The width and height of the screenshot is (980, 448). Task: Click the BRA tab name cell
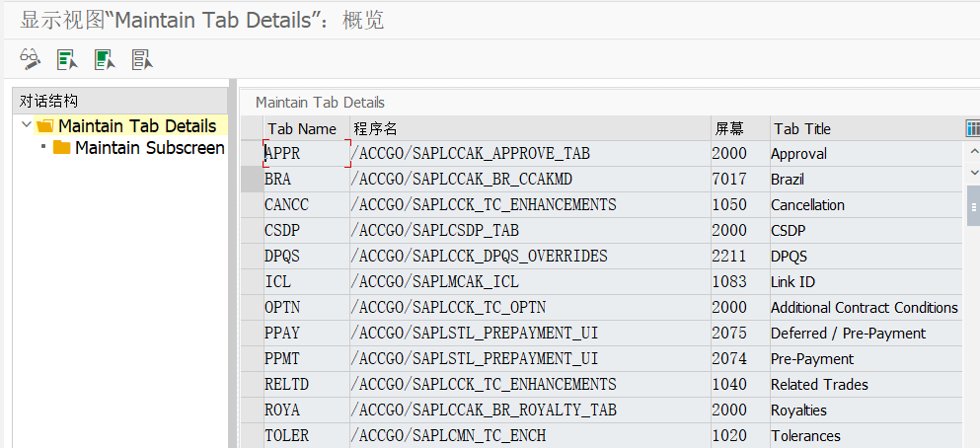(306, 180)
